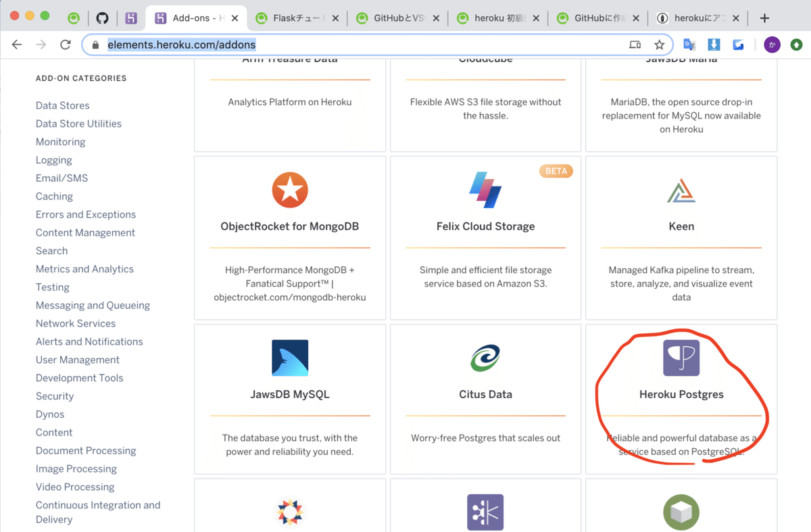Open the Dynos category
811x532 pixels.
click(x=50, y=414)
